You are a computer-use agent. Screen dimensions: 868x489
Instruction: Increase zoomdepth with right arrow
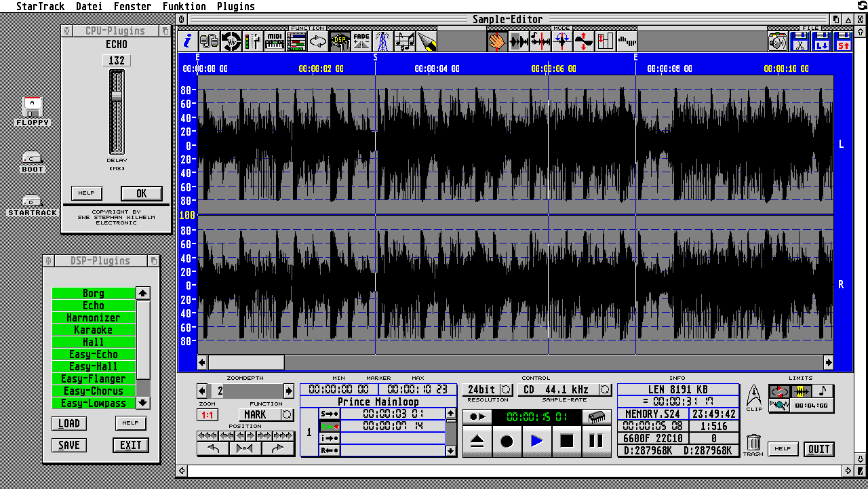(289, 391)
